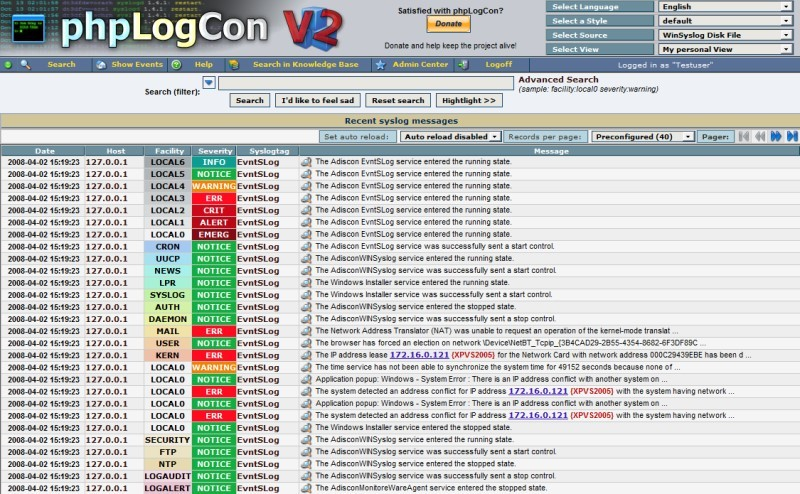Click the Logoff door icon
This screenshot has height=494, width=800.
coord(463,65)
